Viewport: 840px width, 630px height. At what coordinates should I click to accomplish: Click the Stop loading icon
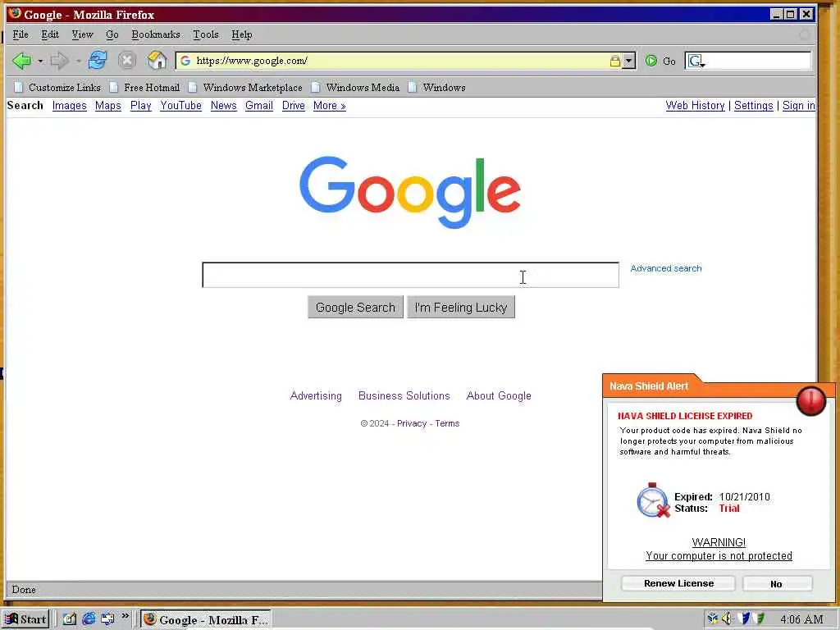127,60
